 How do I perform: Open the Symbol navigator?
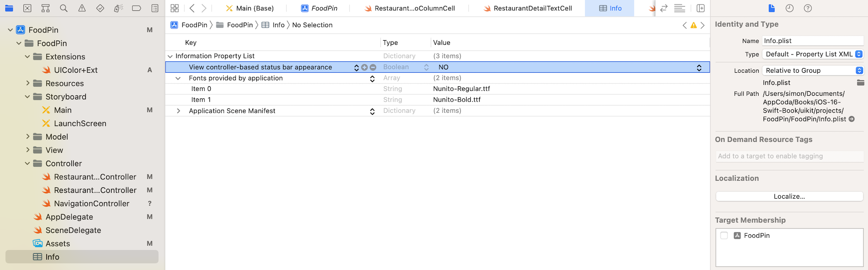pyautogui.click(x=45, y=8)
